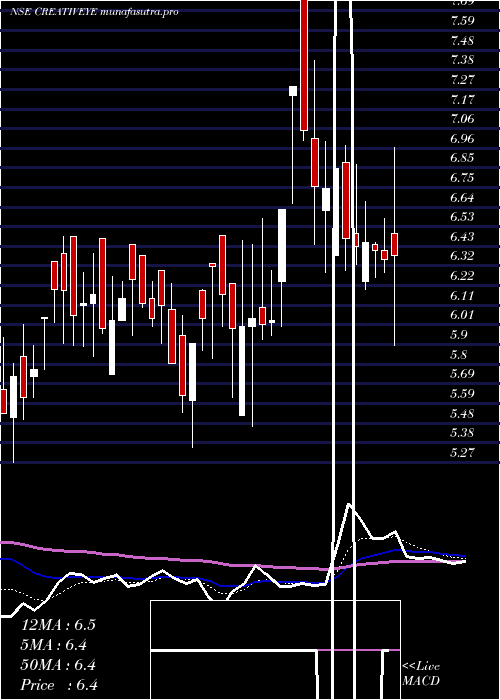Select the 6.01 price level label
The height and width of the screenshot is (700, 500).
click(x=462, y=315)
